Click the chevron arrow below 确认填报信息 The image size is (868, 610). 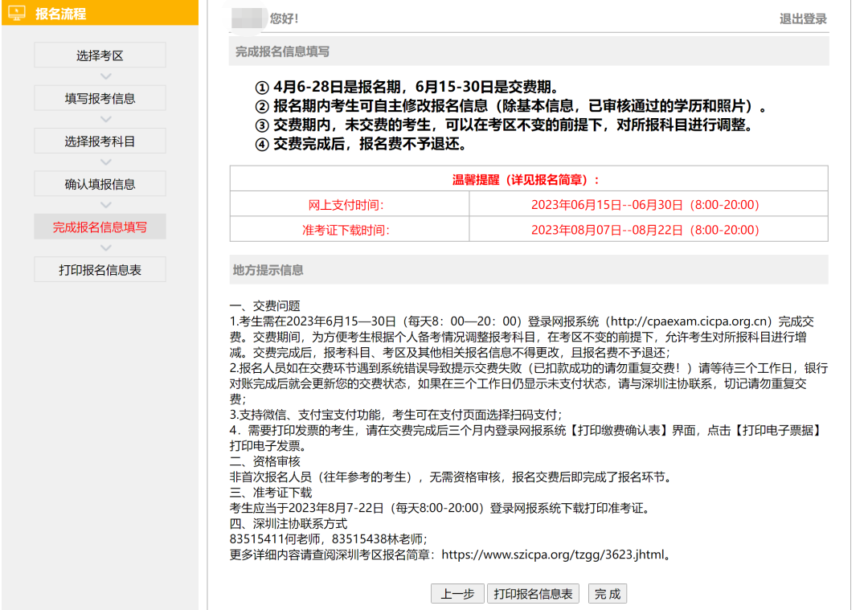point(106,205)
